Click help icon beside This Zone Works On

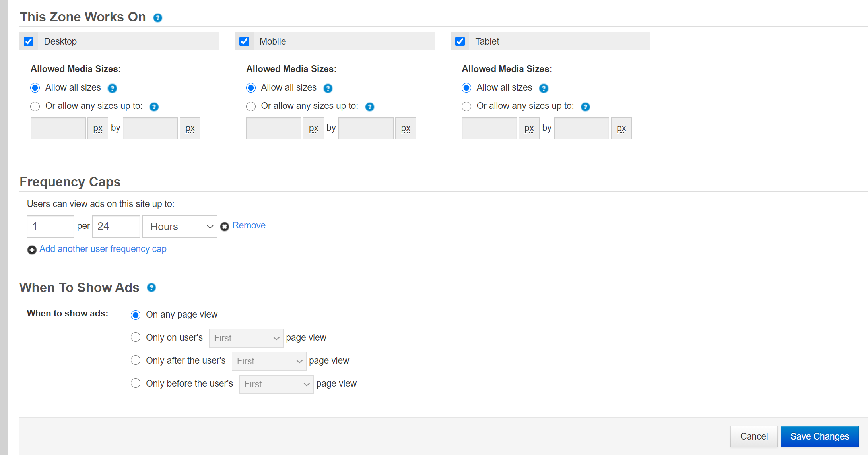[x=157, y=18]
